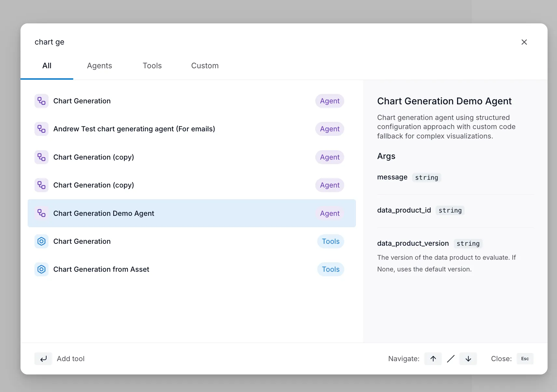557x392 pixels.
Task: Click the agent icon next to Andrew Test agent
Action: [x=41, y=129]
